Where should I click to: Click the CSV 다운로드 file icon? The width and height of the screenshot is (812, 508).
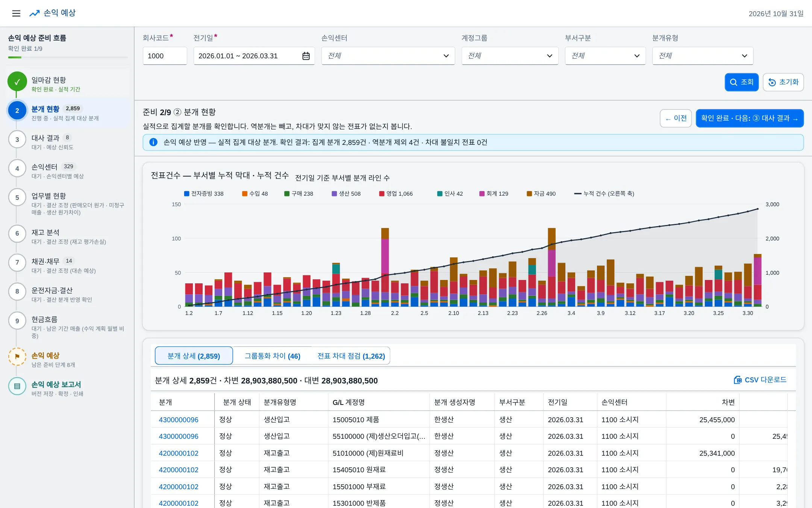tap(738, 380)
